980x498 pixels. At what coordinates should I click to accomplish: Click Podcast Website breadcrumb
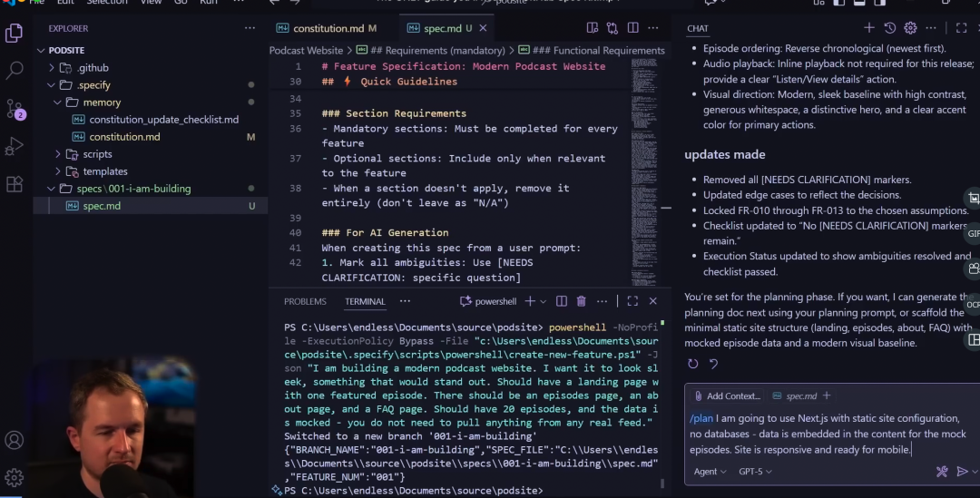[x=307, y=51]
